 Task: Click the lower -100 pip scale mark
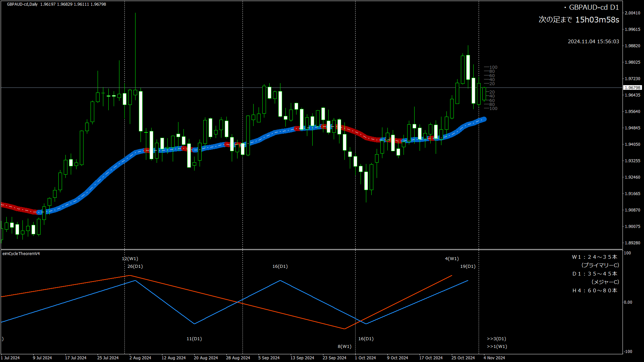pos(493,109)
